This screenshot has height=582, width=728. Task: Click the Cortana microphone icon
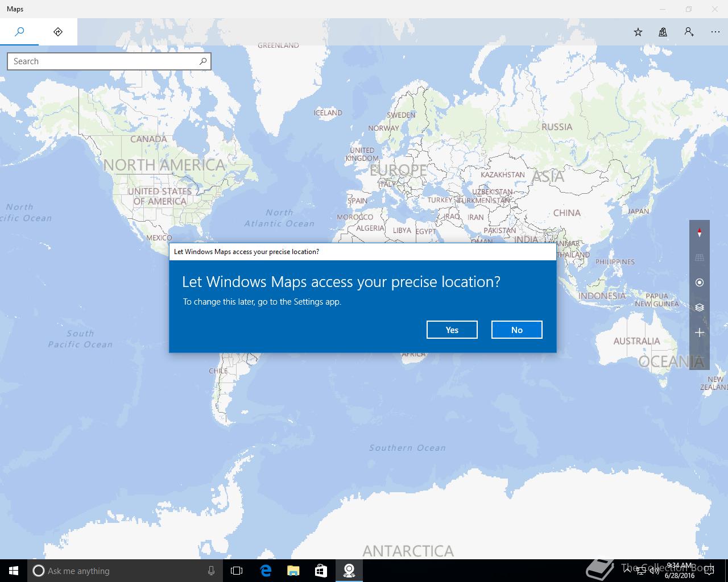(x=211, y=571)
